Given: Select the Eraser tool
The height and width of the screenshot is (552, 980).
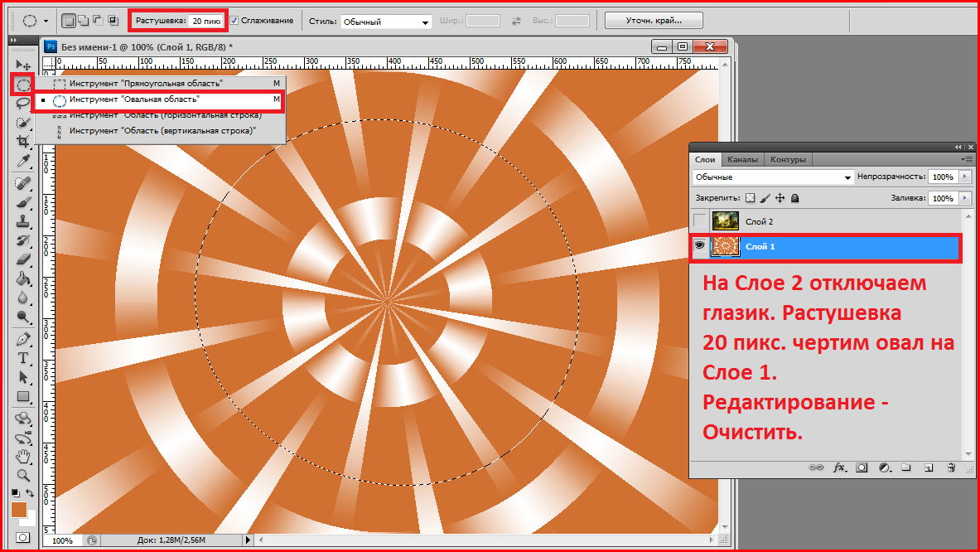Looking at the screenshot, I should [23, 259].
